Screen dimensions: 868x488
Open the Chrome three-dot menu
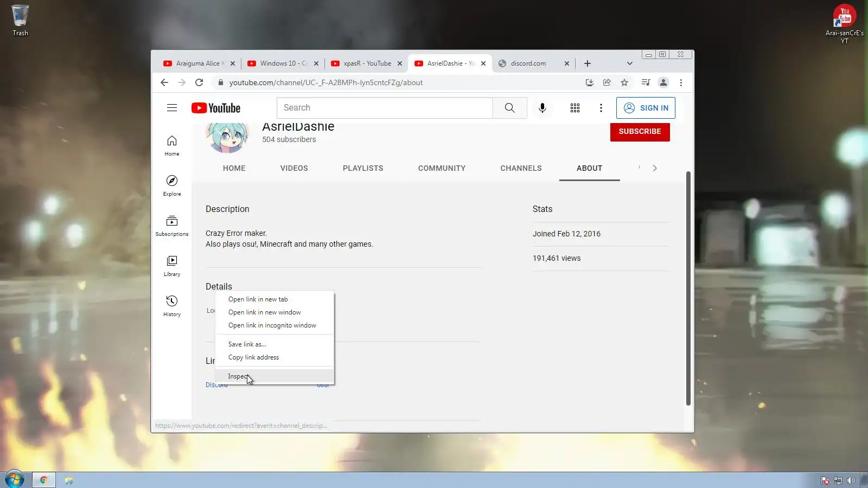[x=681, y=82]
